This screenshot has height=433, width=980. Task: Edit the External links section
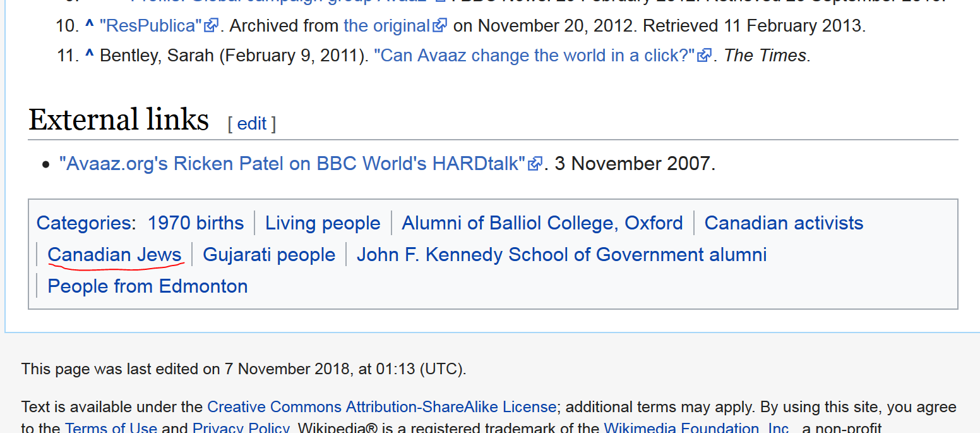(x=251, y=123)
